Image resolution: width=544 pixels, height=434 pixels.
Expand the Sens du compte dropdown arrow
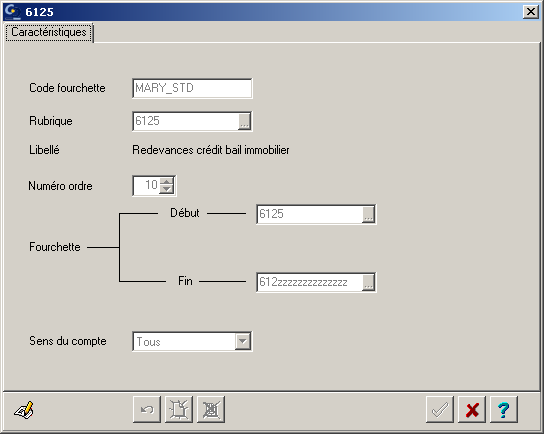pos(243,341)
